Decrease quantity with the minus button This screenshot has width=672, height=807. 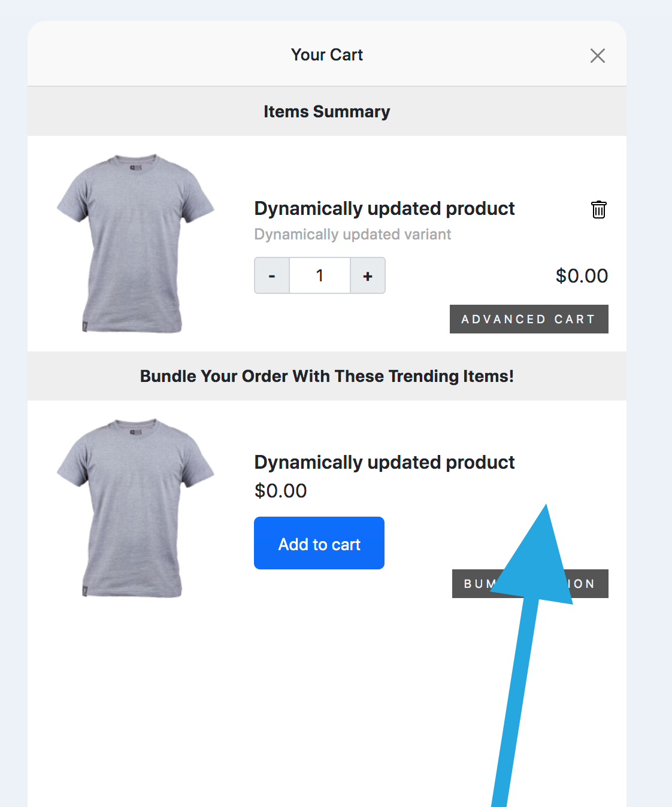(272, 275)
